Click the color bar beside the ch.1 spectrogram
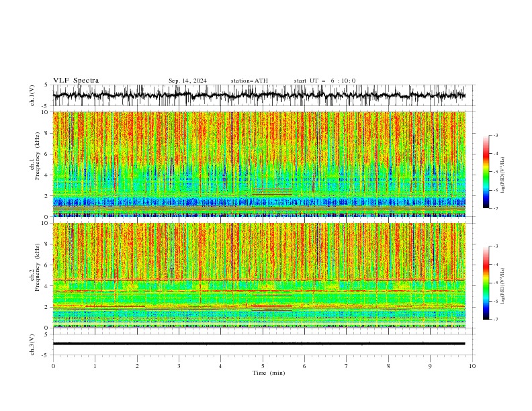This screenshot has width=532, height=411. pyautogui.click(x=486, y=172)
